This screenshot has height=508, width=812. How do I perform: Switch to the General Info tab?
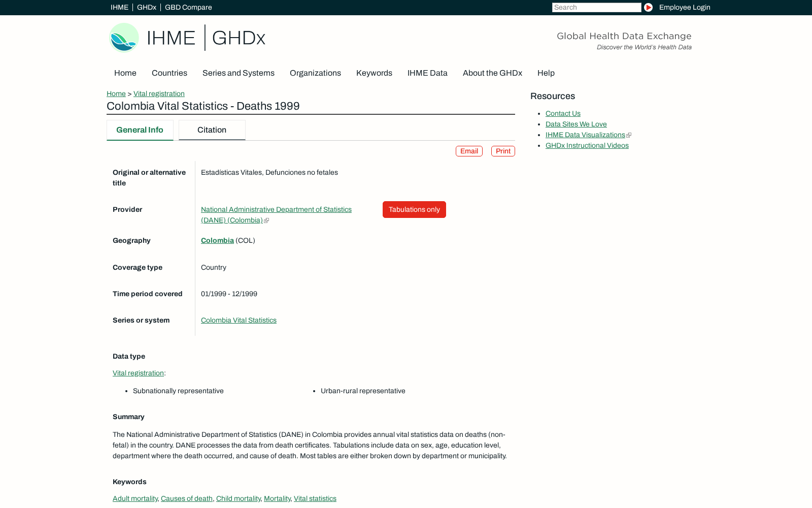(140, 130)
